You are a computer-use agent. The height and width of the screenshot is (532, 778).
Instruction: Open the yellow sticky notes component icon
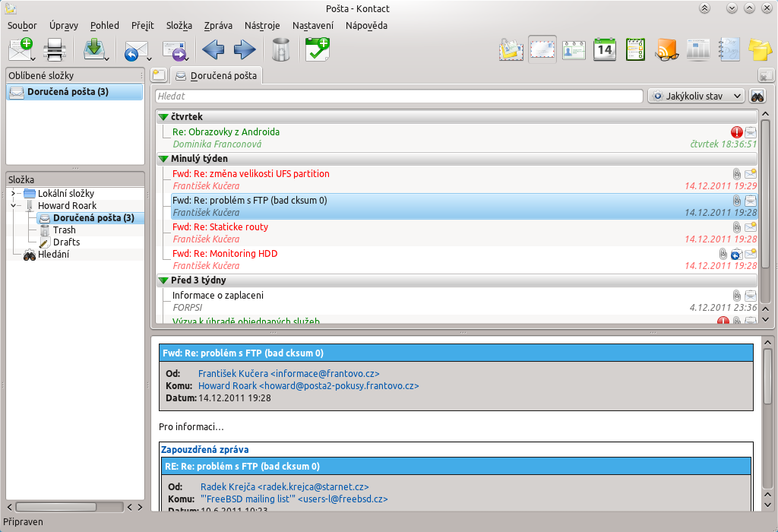[760, 49]
